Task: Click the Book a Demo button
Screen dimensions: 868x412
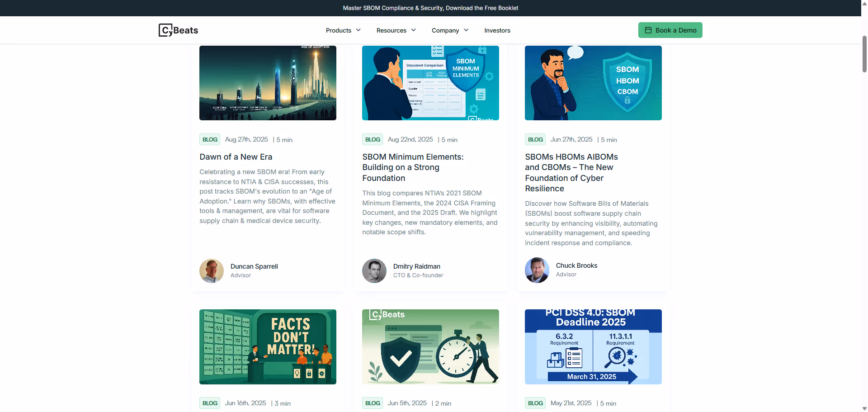Action: [670, 30]
